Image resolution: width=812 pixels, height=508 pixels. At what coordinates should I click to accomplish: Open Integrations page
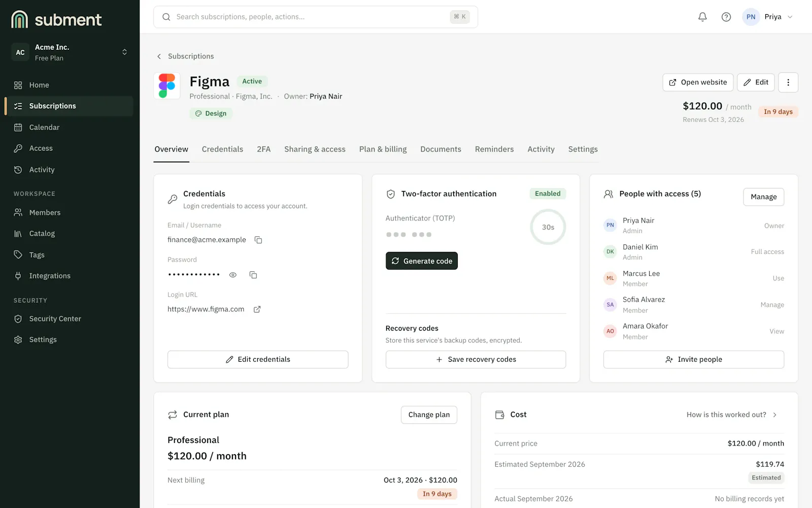pyautogui.click(x=70, y=276)
